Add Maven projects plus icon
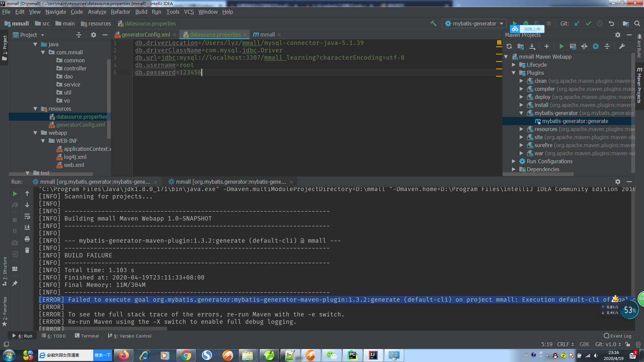 [547, 46]
